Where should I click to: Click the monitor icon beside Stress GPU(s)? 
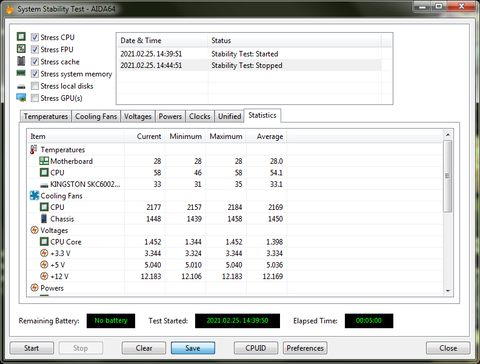click(x=21, y=98)
